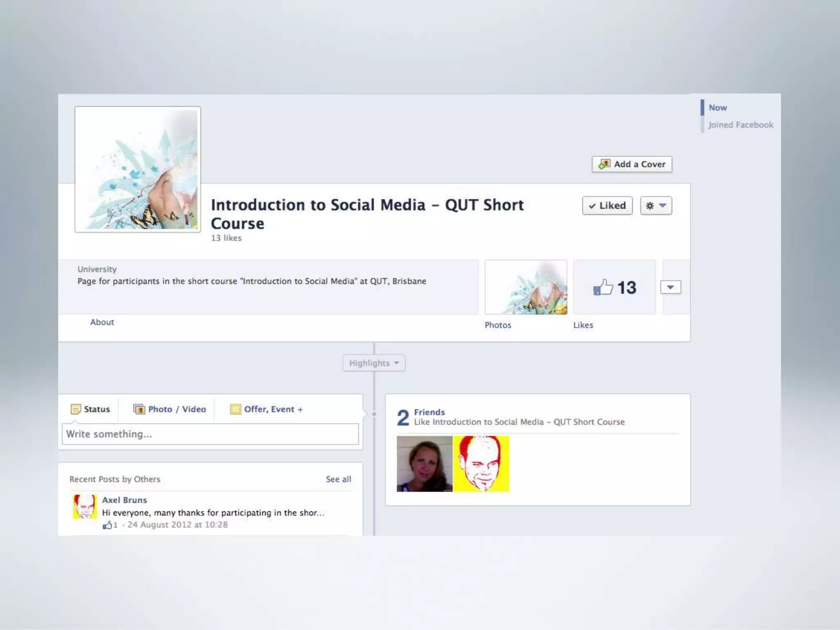Click the Photo / Video camera icon
840x630 pixels.
tap(139, 409)
